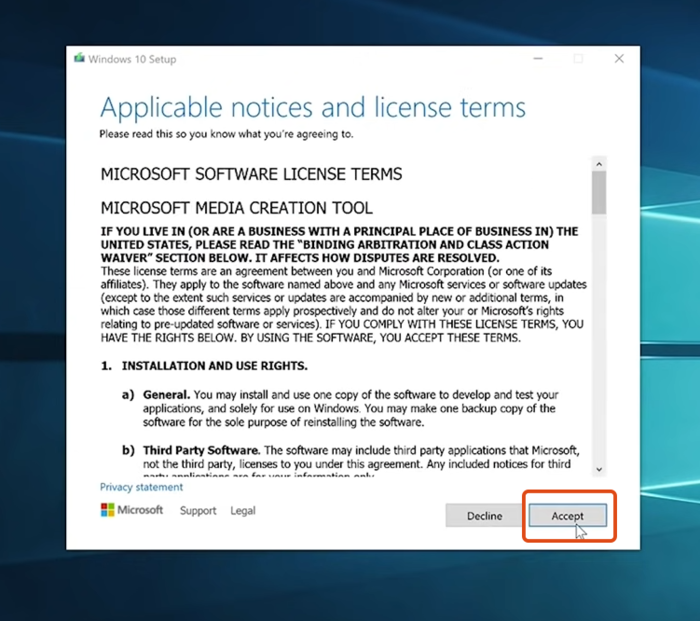Image resolution: width=700 pixels, height=621 pixels.
Task: Click the license scrollbar down arrow
Action: pos(599,469)
